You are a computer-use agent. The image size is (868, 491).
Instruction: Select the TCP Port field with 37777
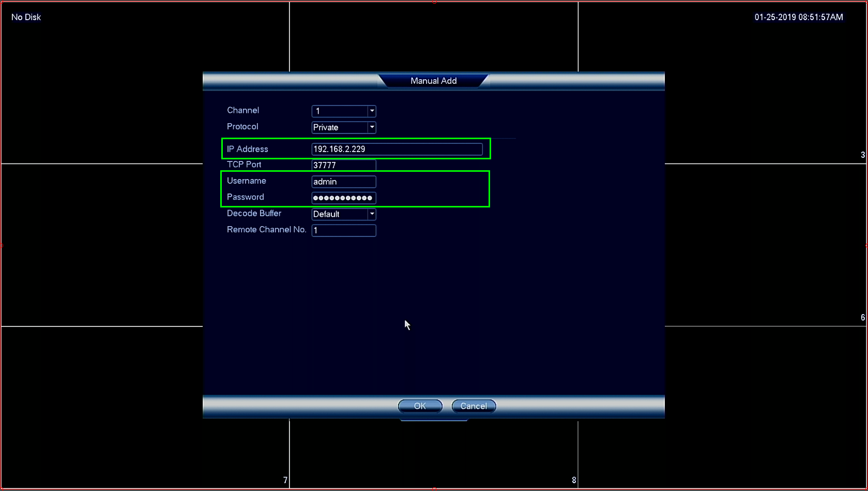pos(344,165)
